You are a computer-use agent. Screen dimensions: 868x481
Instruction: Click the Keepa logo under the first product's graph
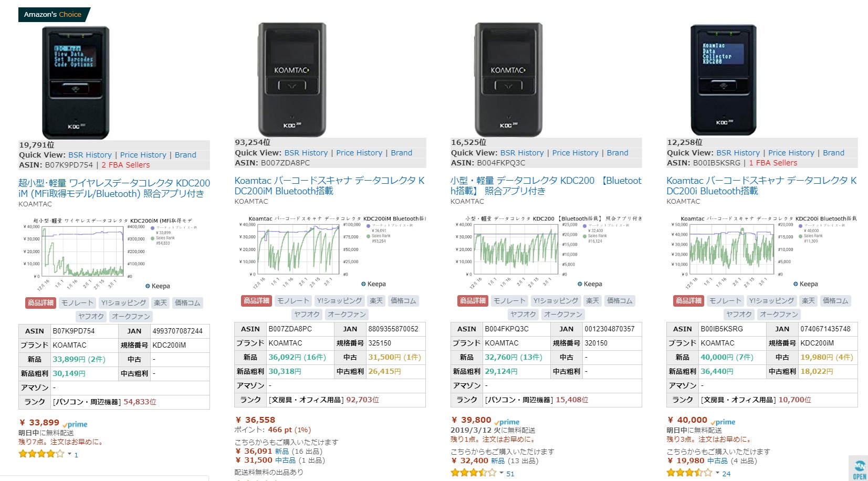[x=158, y=286]
